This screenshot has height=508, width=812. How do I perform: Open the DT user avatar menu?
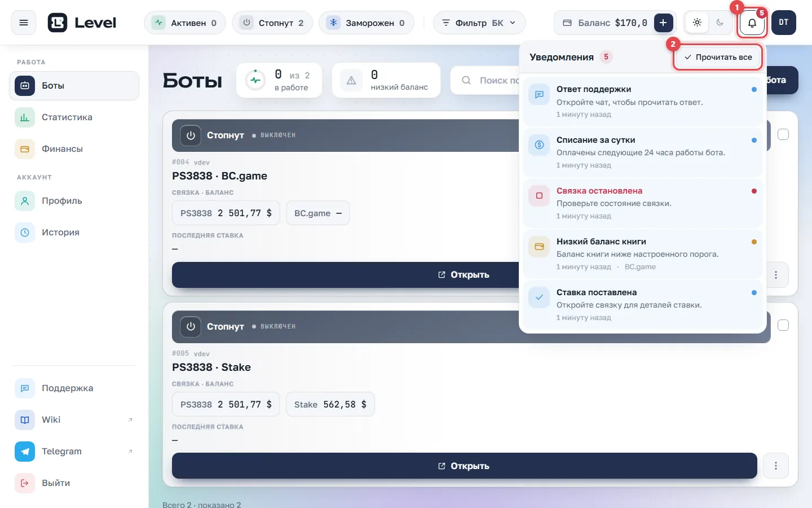click(x=784, y=23)
